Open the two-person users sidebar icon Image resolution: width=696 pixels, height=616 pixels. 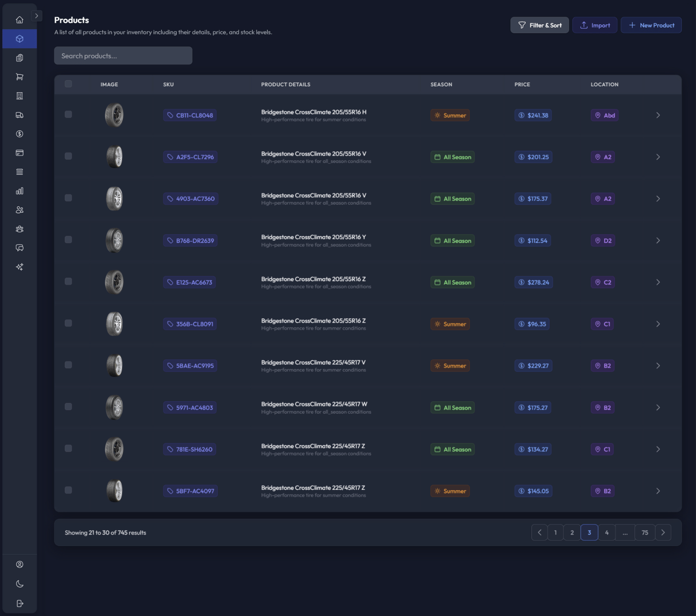[19, 210]
